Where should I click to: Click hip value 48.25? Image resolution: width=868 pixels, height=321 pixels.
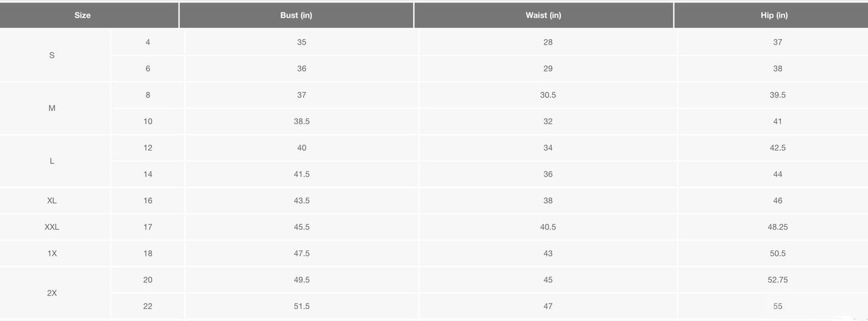tap(778, 227)
